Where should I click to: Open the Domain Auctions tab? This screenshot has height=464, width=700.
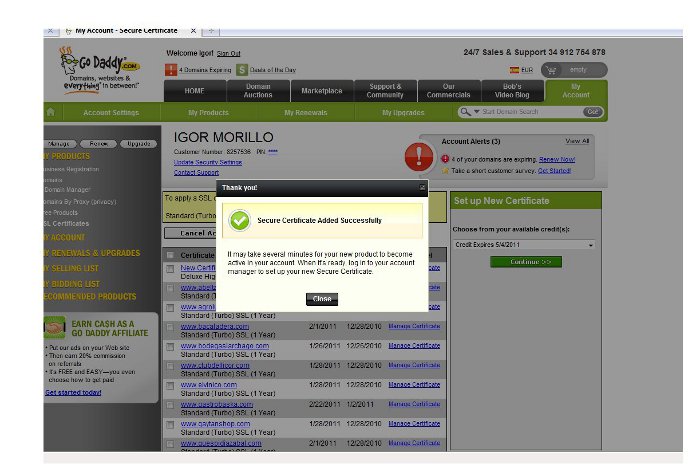(x=257, y=91)
